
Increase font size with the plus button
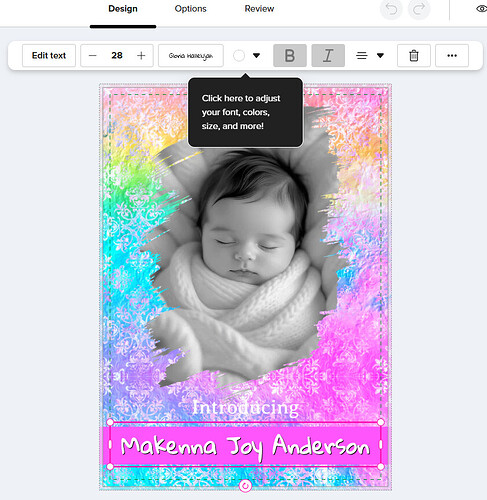click(x=141, y=56)
